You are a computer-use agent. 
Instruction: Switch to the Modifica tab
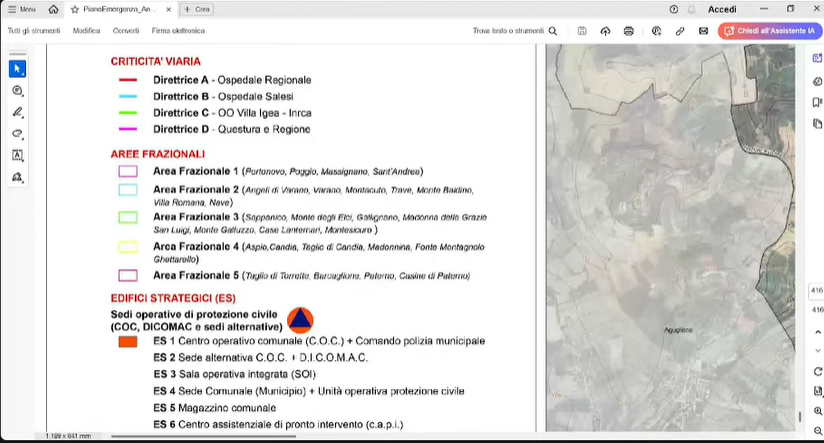click(x=86, y=31)
